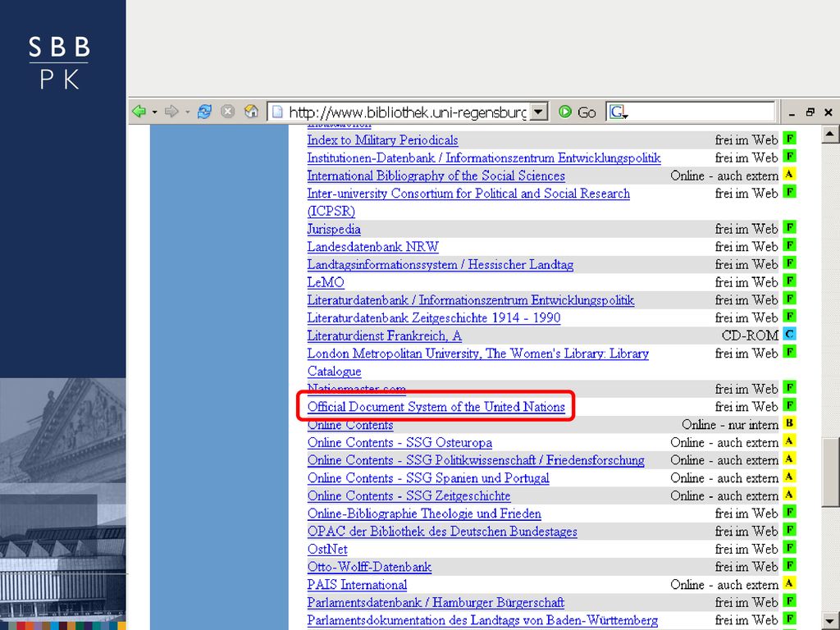Follow the OstNet link
The image size is (840, 630).
327,549
